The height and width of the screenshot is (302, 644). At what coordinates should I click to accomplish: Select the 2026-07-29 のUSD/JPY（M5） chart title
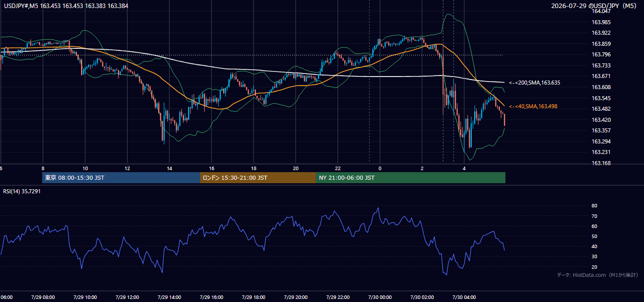[594, 6]
